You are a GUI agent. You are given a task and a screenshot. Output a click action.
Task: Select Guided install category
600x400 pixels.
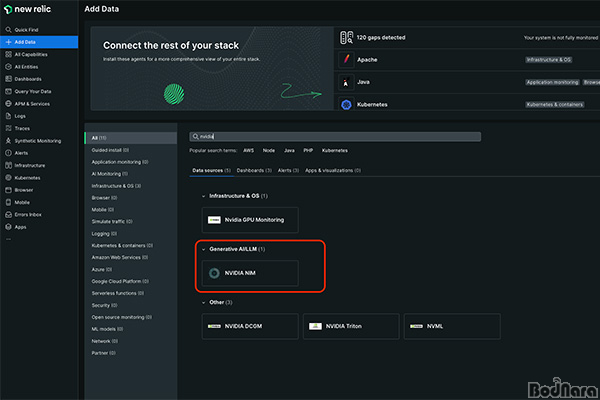pos(110,150)
